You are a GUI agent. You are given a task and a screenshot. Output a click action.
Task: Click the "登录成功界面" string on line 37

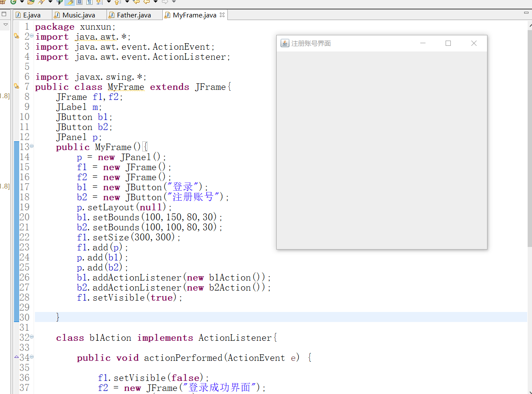[220, 387]
